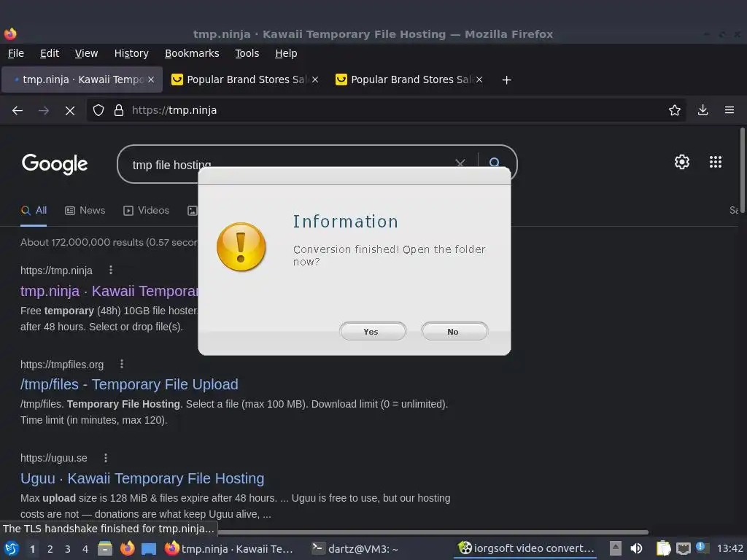Open the History menu
The image size is (747, 560).
click(131, 53)
